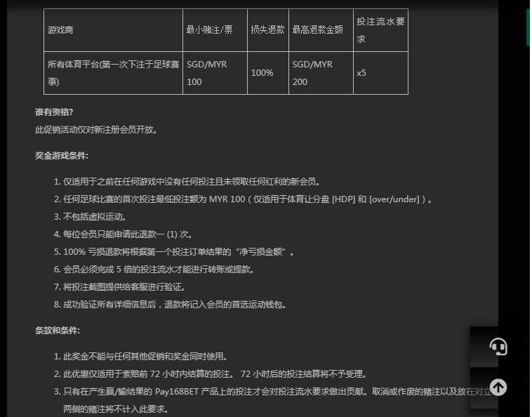Click the scroll-to-top arrow icon
The width and height of the screenshot is (532, 417).
[498, 388]
